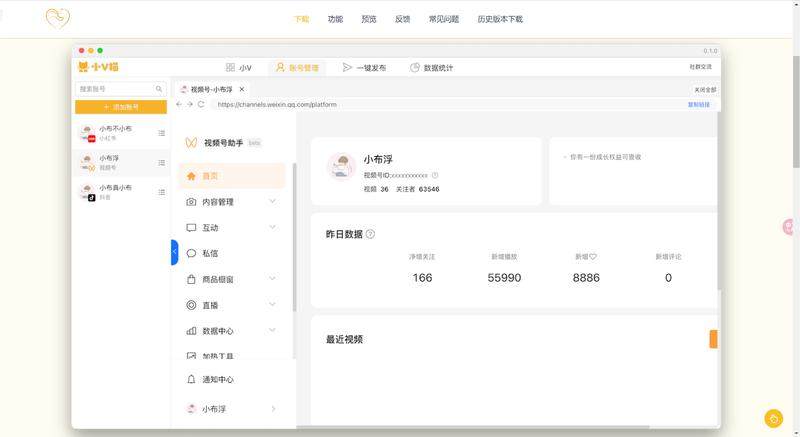Click the help icon next to 昨日数据
Image resolution: width=800 pixels, height=437 pixels.
click(x=370, y=234)
